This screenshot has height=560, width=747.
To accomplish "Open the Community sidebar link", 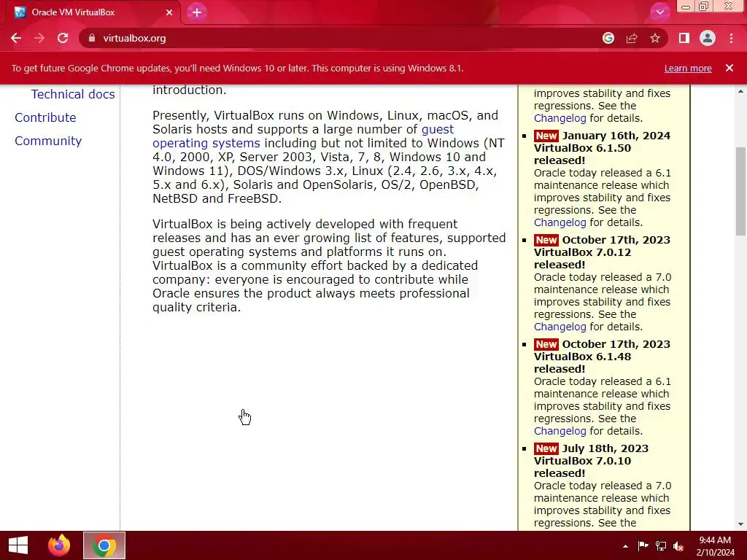I will coord(48,141).
